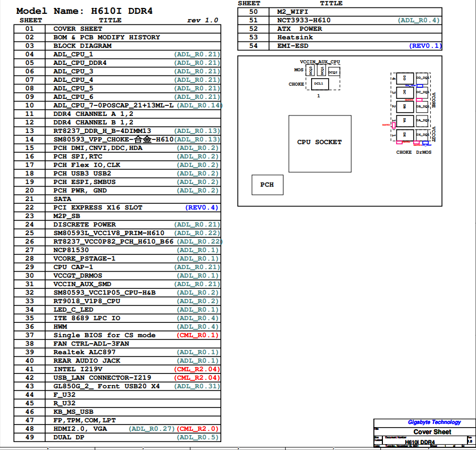Select "ADL_CPU_DDR4" sheet title
This screenshot has height=450, width=476.
(x=80, y=63)
